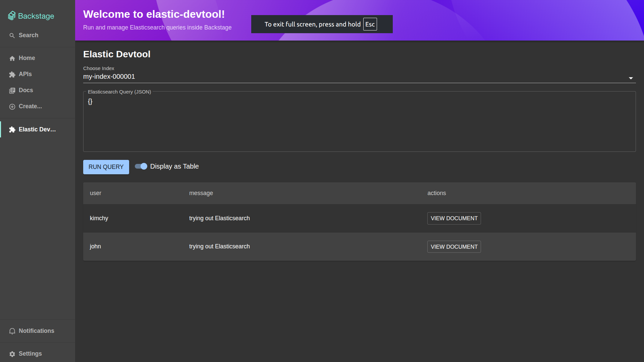Expand the Choose Index dropdown arrow
This screenshot has height=362, width=644.
click(x=631, y=78)
